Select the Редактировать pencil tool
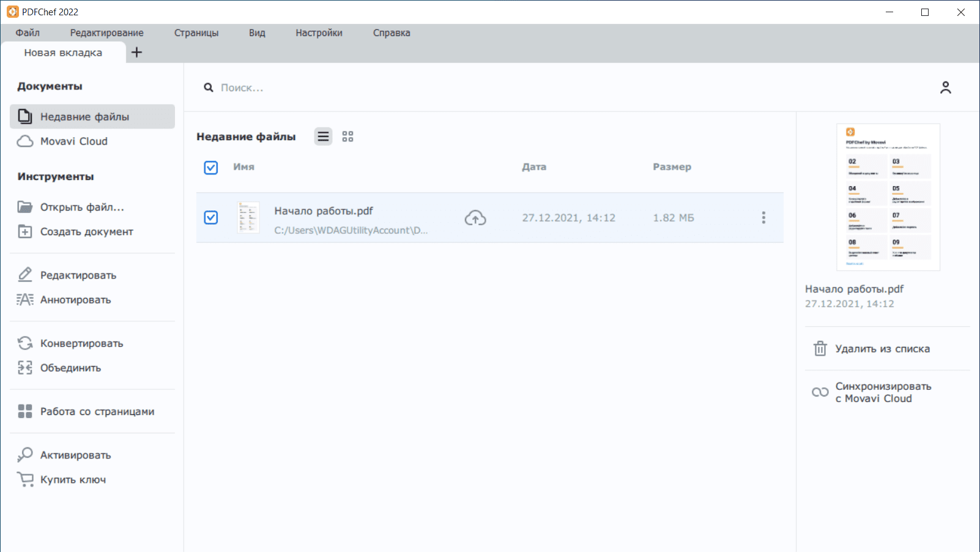This screenshot has width=980, height=552. click(25, 275)
